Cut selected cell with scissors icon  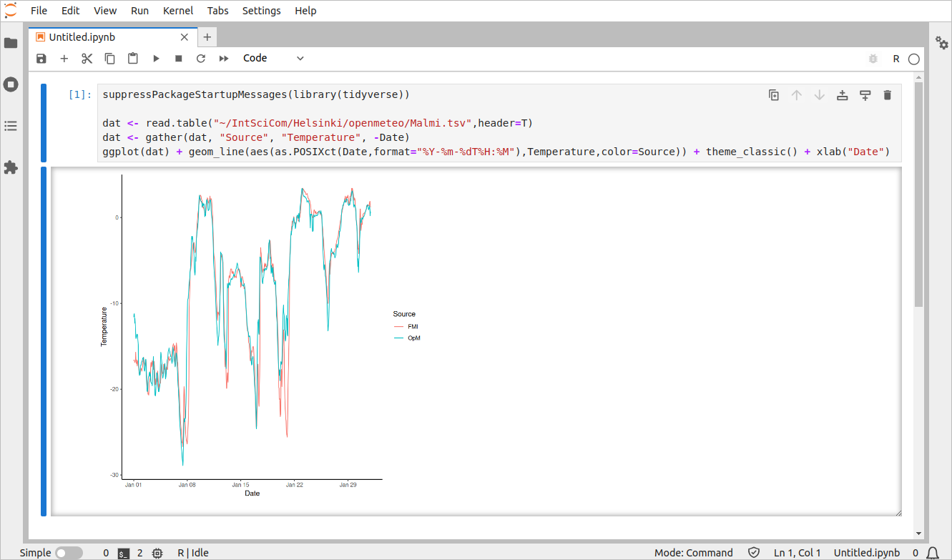point(87,59)
